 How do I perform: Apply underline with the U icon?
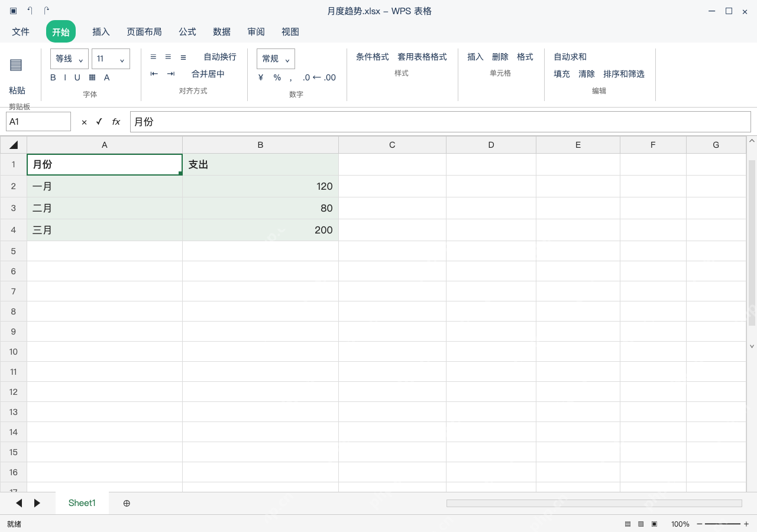coord(77,77)
